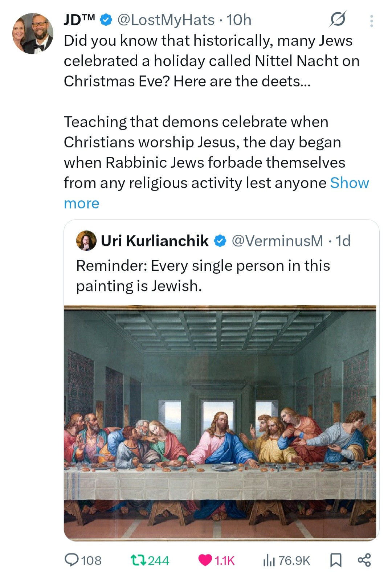Viewport: 392px width, 572px height.
Task: Click the Grok slash-circle icon
Action: pos(337,19)
